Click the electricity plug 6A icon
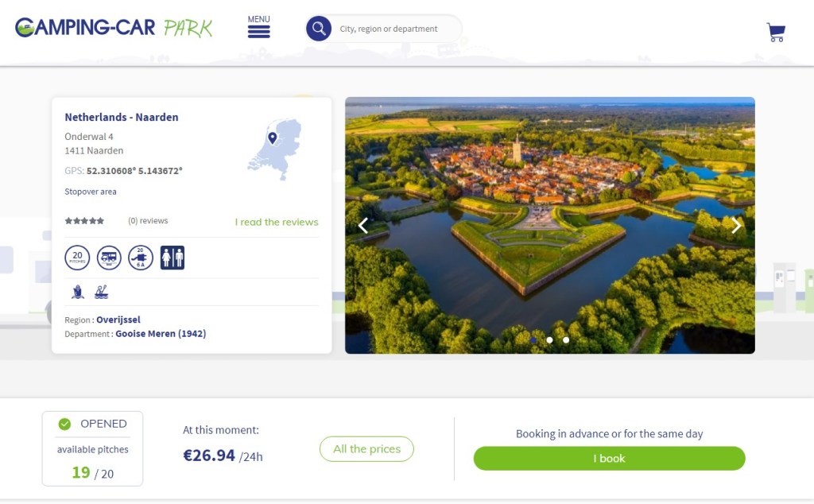 [141, 258]
